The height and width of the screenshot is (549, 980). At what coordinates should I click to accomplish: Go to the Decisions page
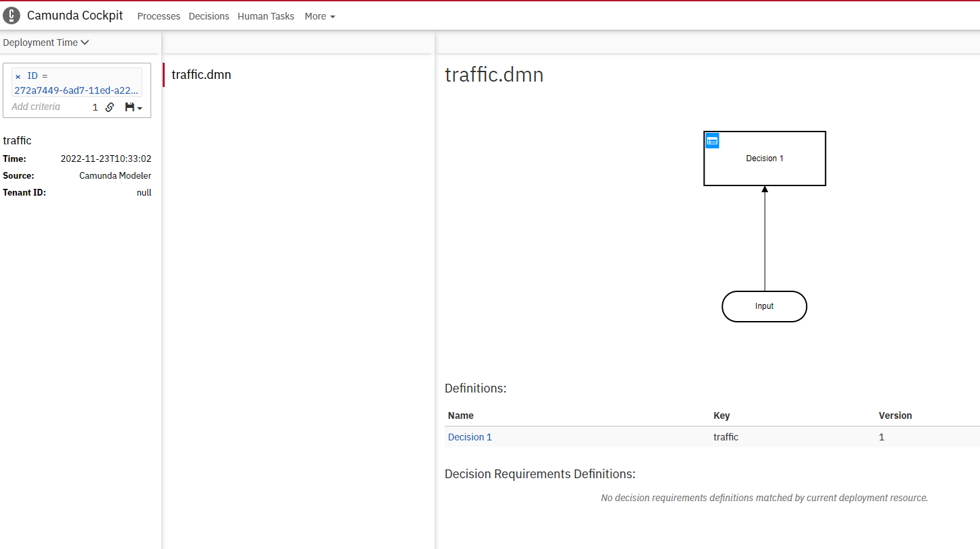coord(209,16)
